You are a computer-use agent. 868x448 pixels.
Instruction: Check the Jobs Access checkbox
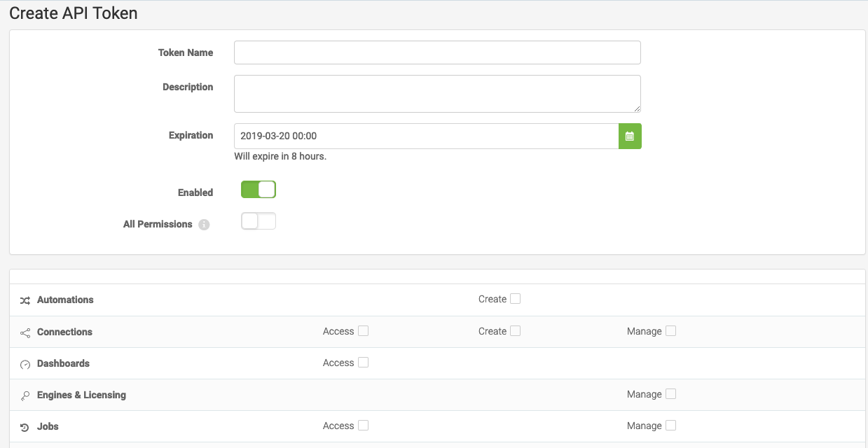[x=363, y=426]
